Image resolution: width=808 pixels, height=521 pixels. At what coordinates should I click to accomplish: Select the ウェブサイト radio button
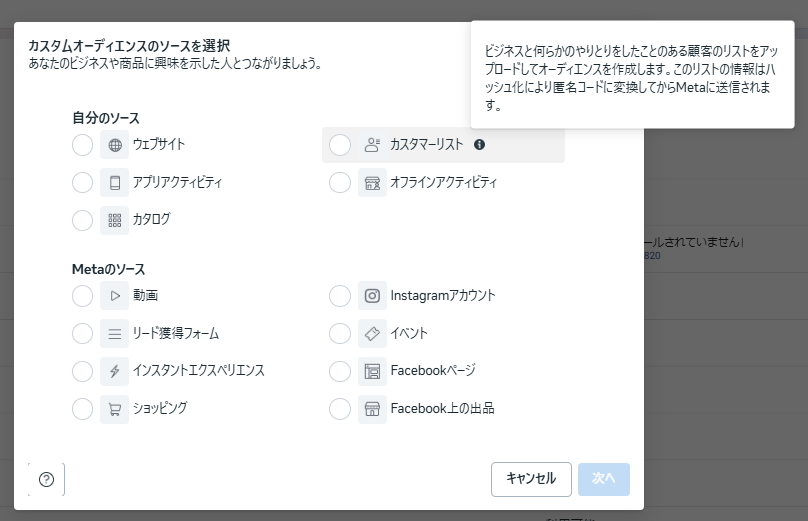click(83, 145)
